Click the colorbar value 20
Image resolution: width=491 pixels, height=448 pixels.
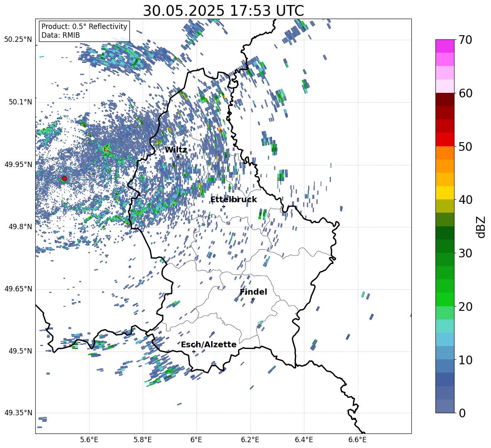click(465, 307)
